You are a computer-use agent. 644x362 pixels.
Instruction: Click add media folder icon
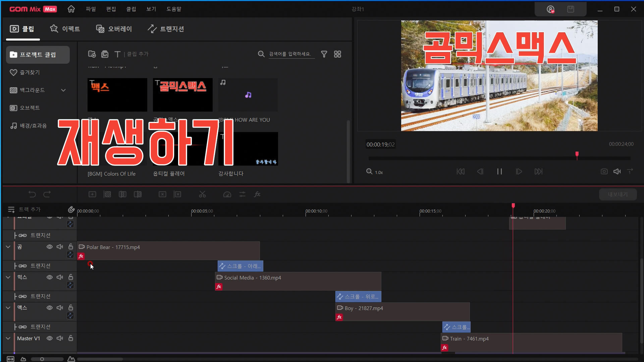(x=92, y=54)
